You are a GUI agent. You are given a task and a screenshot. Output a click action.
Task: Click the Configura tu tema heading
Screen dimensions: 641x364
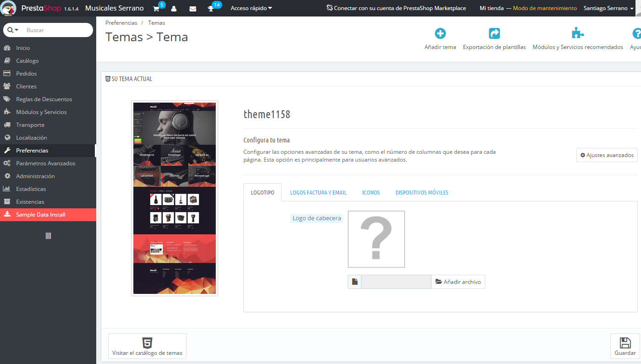[x=267, y=140]
